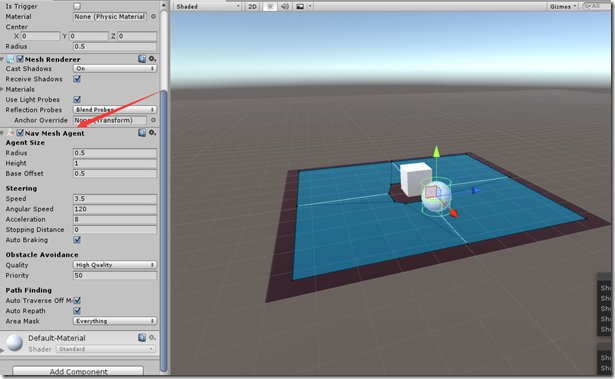This screenshot has height=379, width=615.
Task: Click the Anchor Override field
Action: (110, 120)
